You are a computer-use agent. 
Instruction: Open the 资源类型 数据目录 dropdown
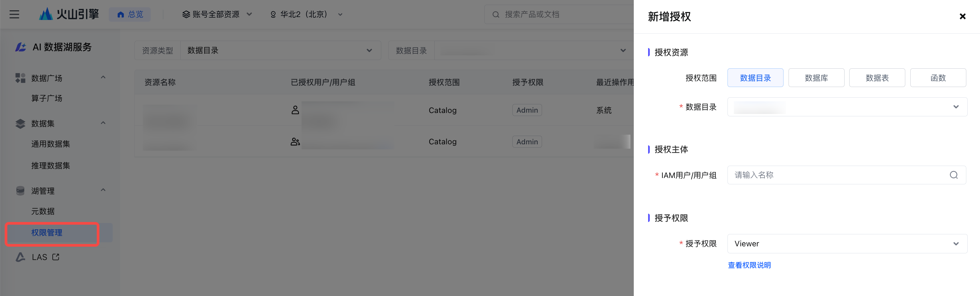click(x=258, y=51)
